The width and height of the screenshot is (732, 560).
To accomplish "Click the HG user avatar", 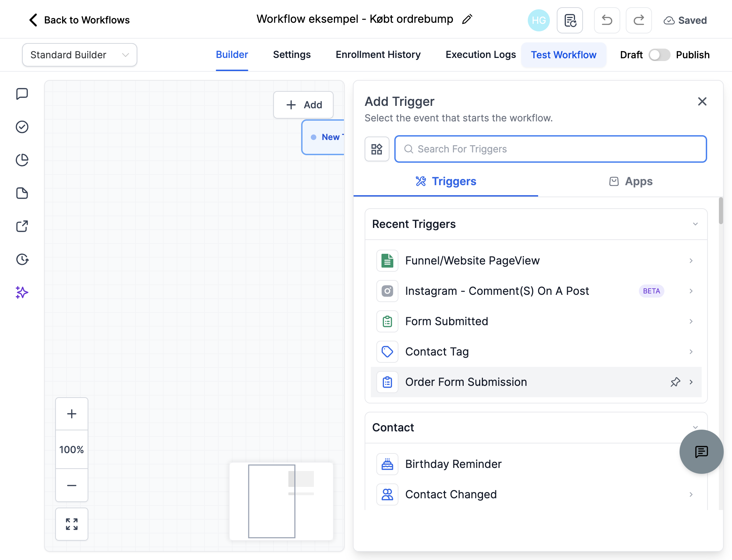I will tap(539, 20).
